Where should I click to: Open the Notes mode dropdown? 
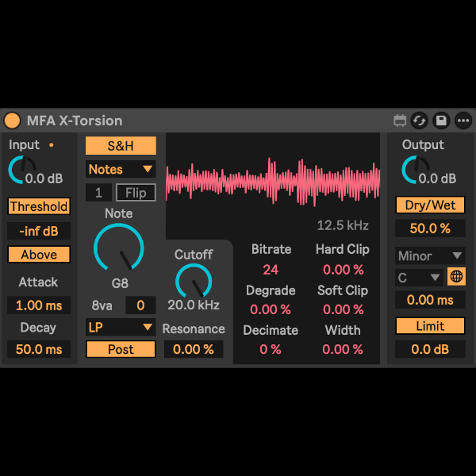coord(121,169)
